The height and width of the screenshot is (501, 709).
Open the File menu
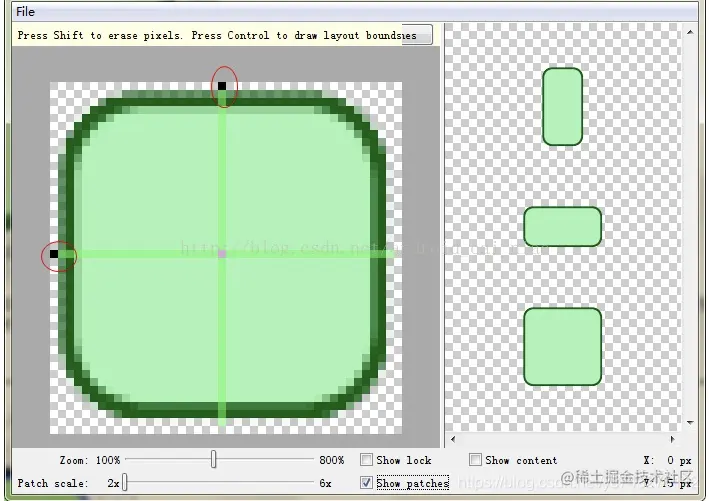coord(25,11)
